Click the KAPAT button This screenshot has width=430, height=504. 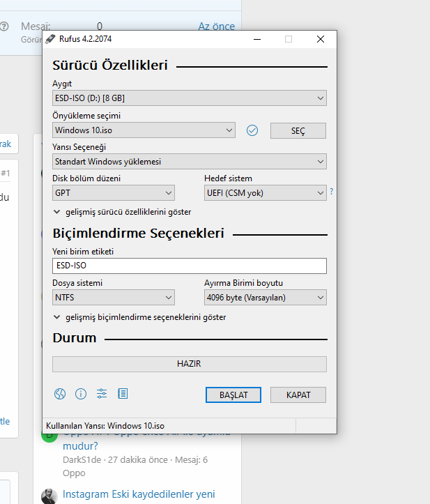point(298,395)
